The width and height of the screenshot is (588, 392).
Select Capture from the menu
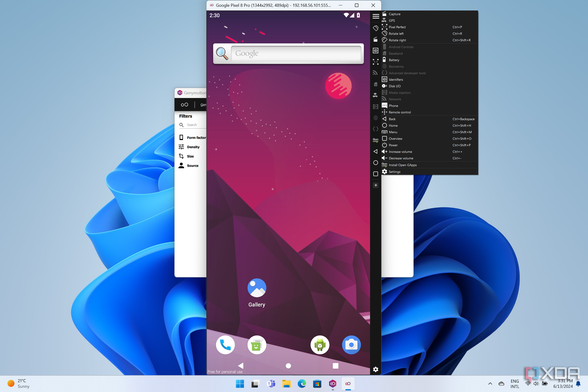pos(430,14)
